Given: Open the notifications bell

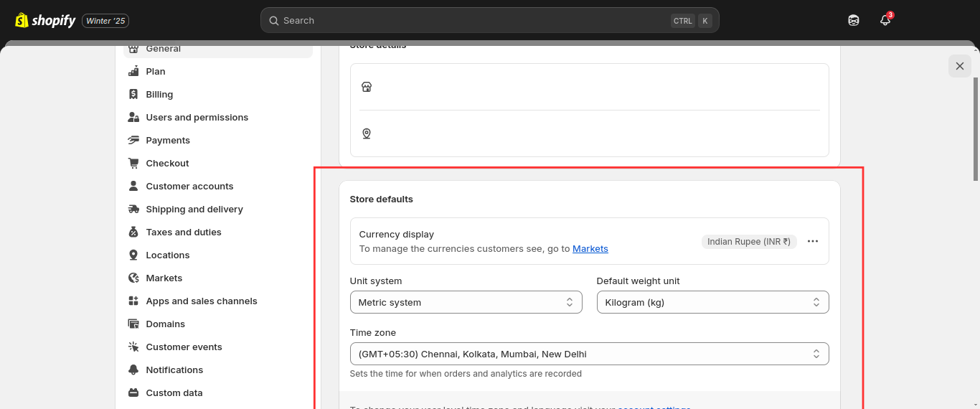Looking at the screenshot, I should 885,21.
